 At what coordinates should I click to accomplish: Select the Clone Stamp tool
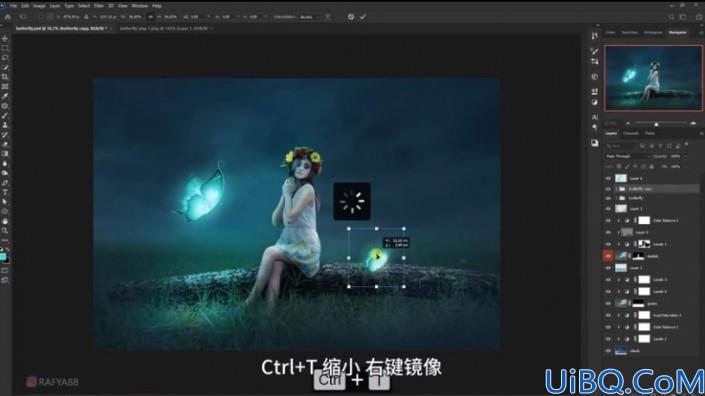(x=5, y=125)
